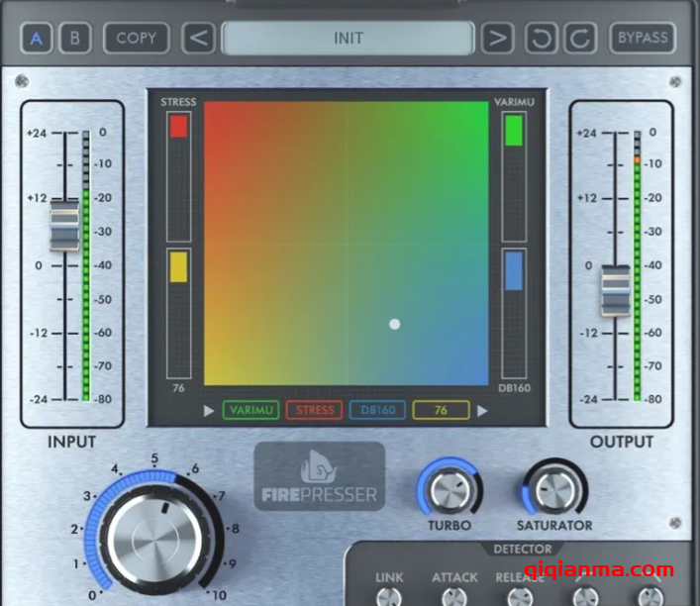
Task: Select the STRESS compressor tab
Action: (x=314, y=410)
